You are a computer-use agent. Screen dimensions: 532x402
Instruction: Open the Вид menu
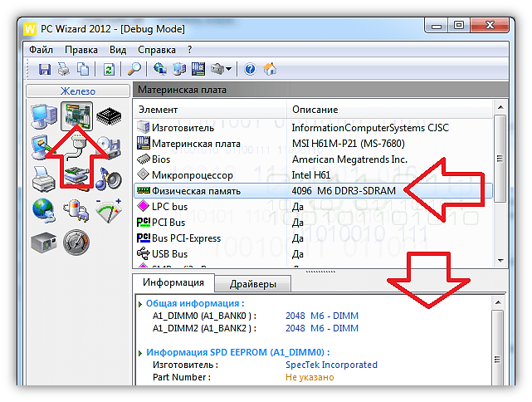[118, 50]
